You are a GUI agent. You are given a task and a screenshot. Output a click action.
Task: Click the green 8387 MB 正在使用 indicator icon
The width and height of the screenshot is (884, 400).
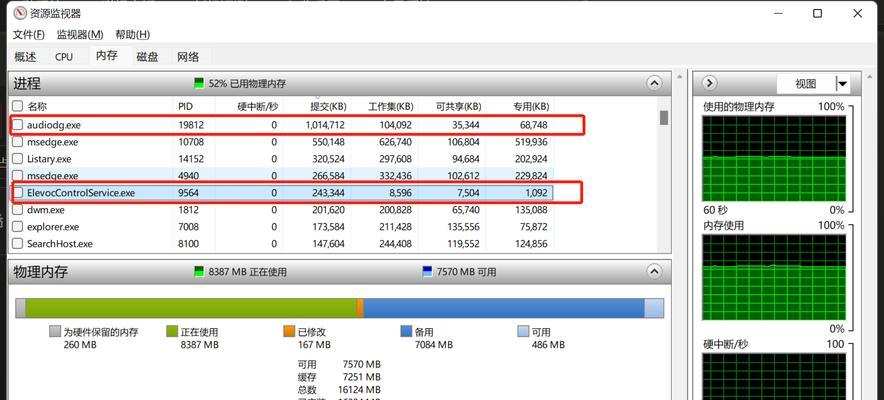click(x=199, y=272)
